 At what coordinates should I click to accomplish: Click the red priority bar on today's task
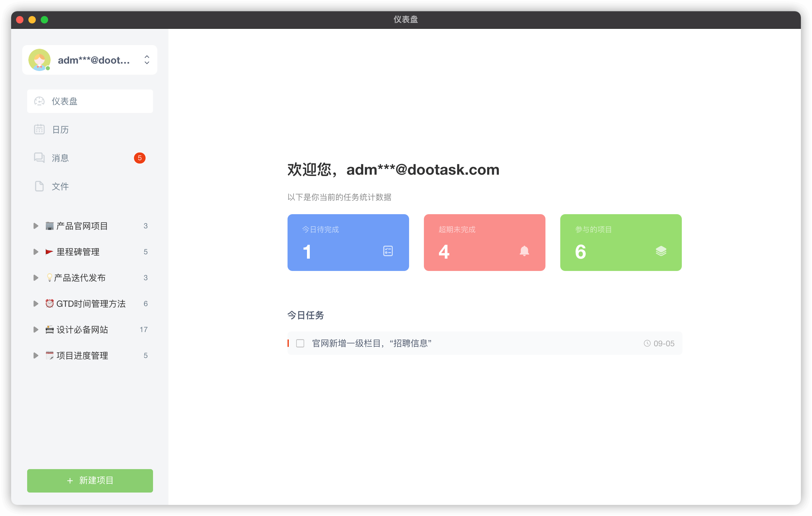[288, 343]
